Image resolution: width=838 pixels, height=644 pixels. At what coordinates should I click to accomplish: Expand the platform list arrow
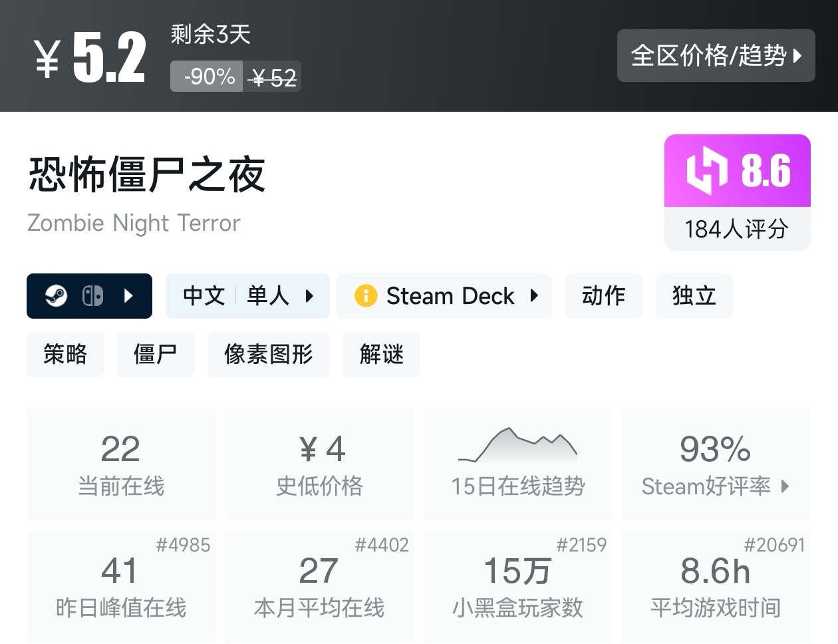(129, 295)
